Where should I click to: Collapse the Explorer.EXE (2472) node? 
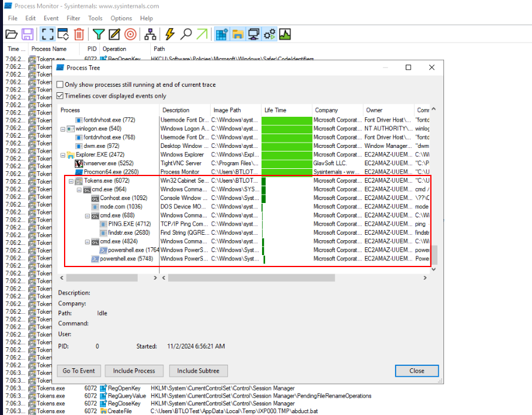click(x=63, y=155)
